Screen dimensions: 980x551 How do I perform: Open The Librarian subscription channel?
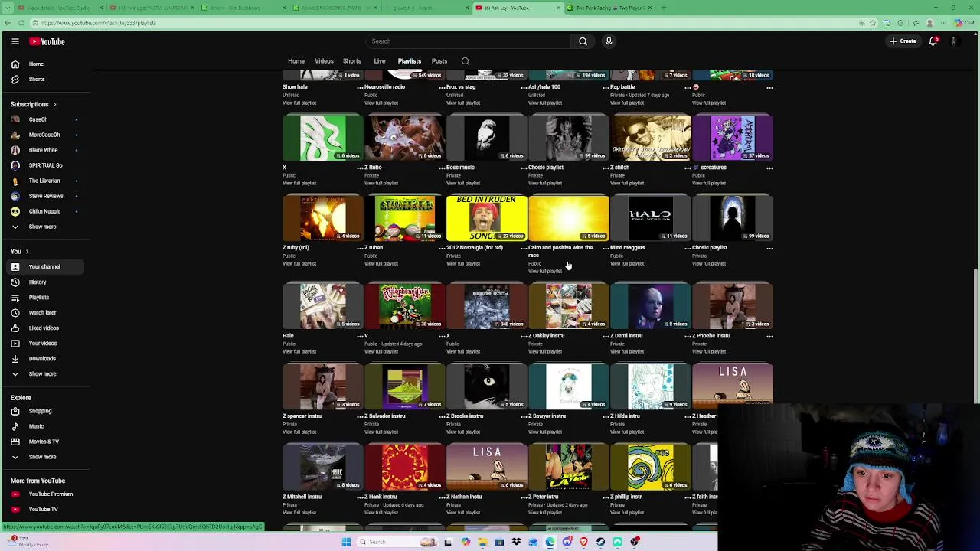[x=44, y=181]
